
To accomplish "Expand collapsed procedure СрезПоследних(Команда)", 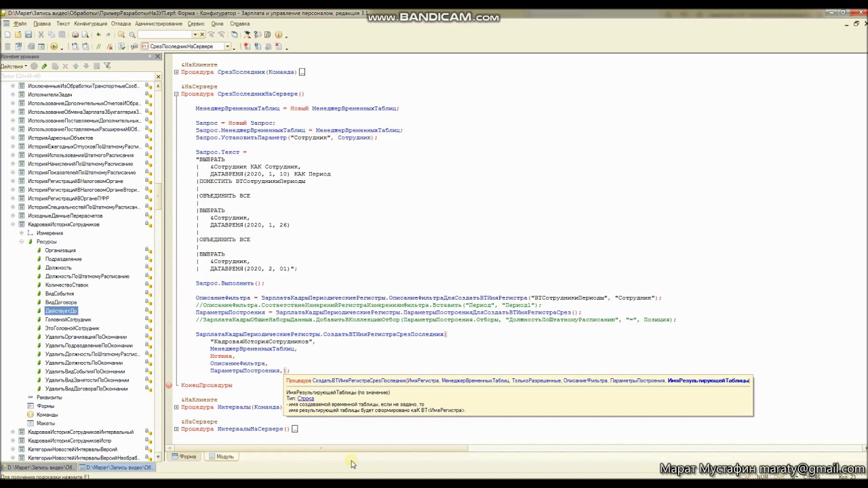I will click(x=176, y=72).
